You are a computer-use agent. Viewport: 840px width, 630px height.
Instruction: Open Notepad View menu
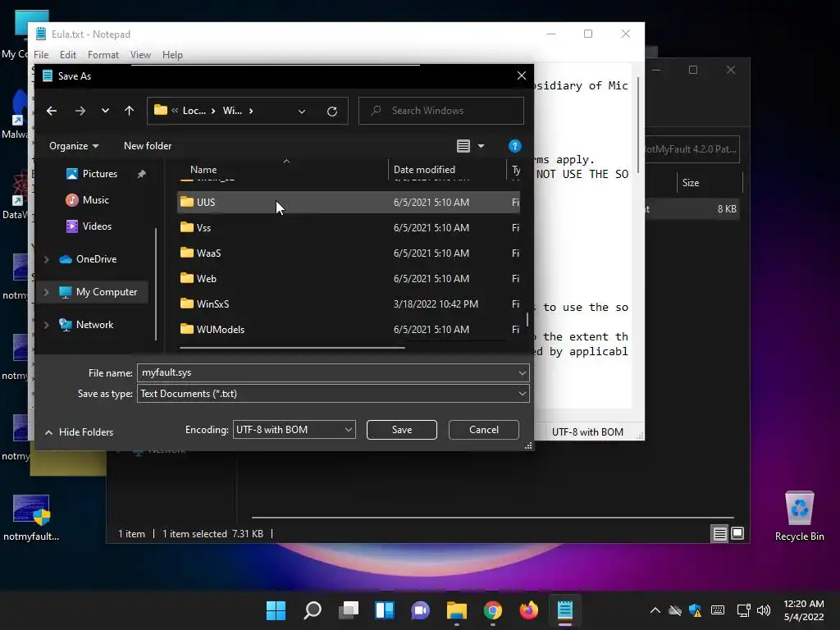pyautogui.click(x=140, y=55)
